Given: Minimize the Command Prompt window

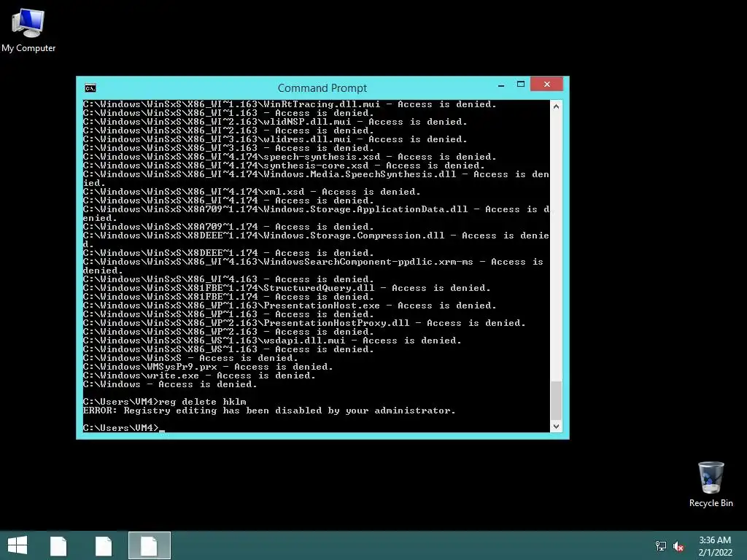Looking at the screenshot, I should (x=501, y=85).
